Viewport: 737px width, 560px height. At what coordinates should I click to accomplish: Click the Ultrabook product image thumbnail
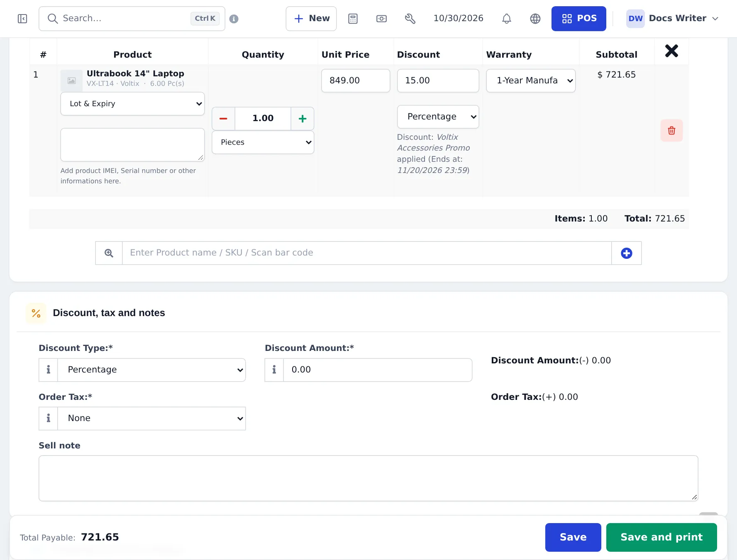(72, 80)
